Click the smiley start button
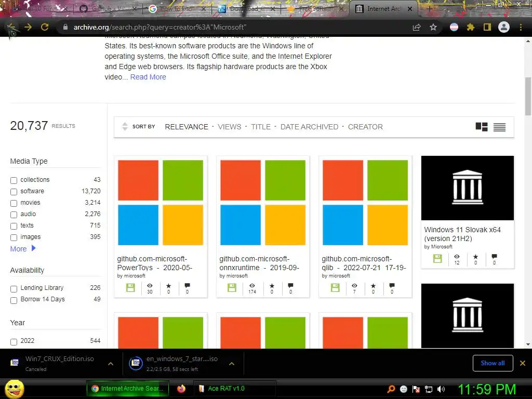This screenshot has width=532, height=399. coord(15,389)
